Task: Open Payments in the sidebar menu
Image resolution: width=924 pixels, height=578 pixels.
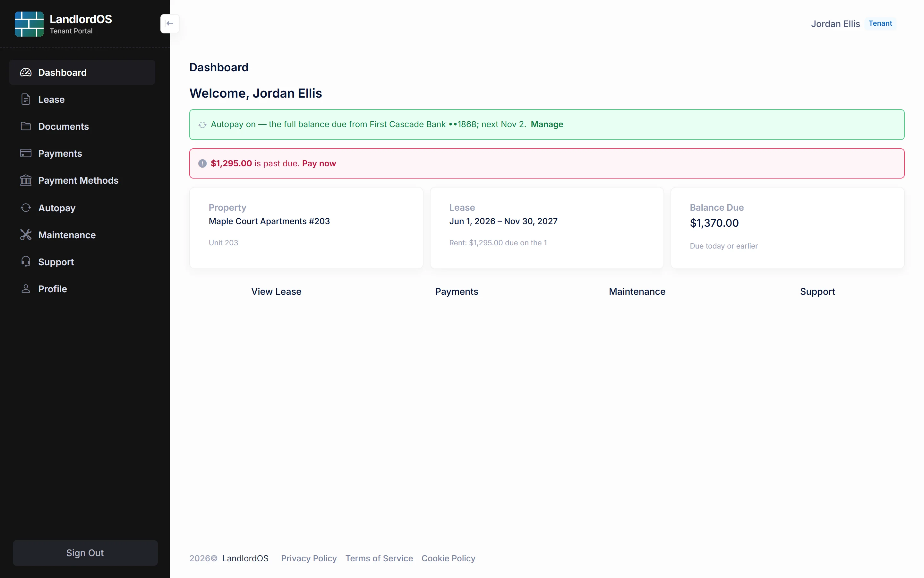Action: click(x=82, y=153)
